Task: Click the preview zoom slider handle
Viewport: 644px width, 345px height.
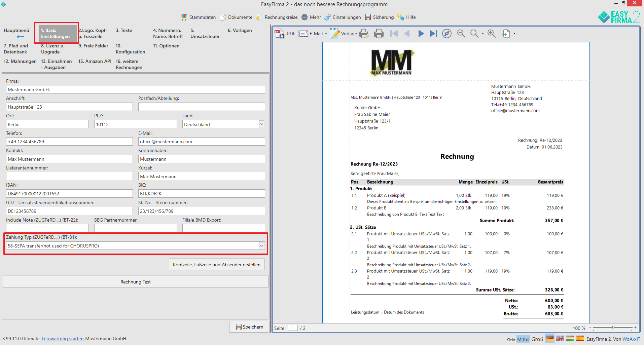Action: coord(613,327)
